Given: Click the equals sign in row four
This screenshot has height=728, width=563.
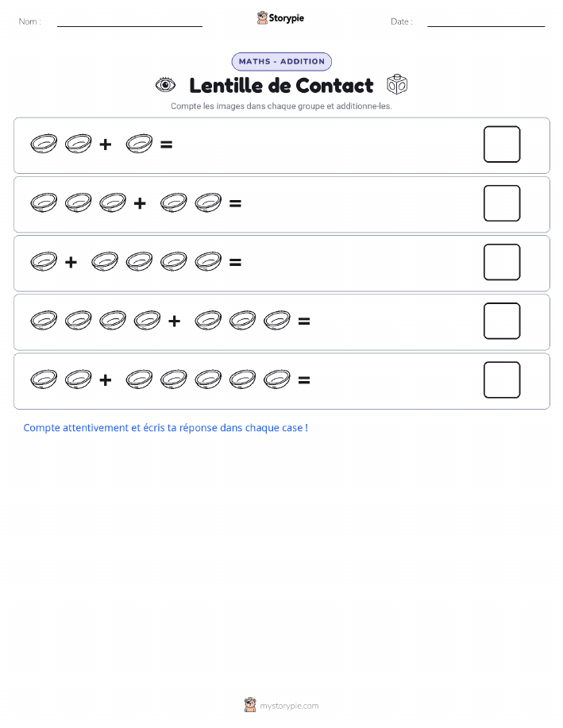Looking at the screenshot, I should pyautogui.click(x=304, y=321).
